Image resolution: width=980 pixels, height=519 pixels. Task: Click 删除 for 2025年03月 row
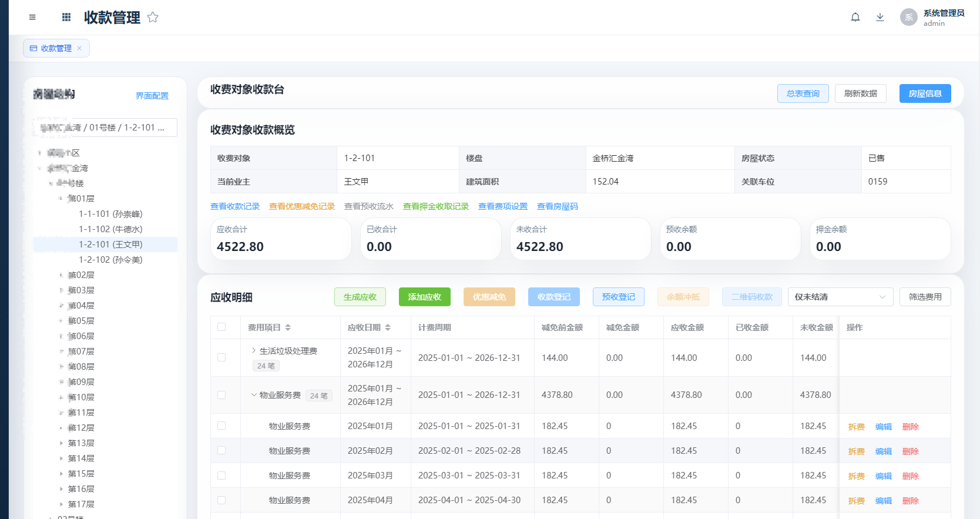pos(911,476)
